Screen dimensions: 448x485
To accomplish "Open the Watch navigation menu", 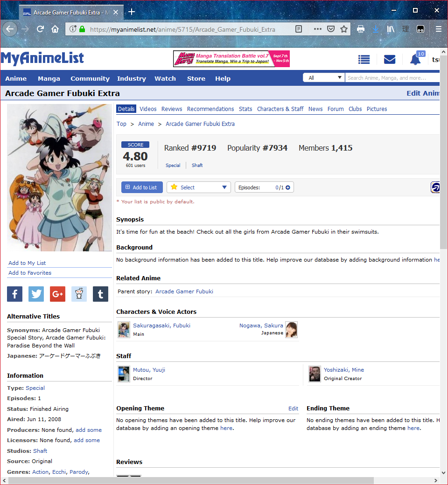I will 165,78.
